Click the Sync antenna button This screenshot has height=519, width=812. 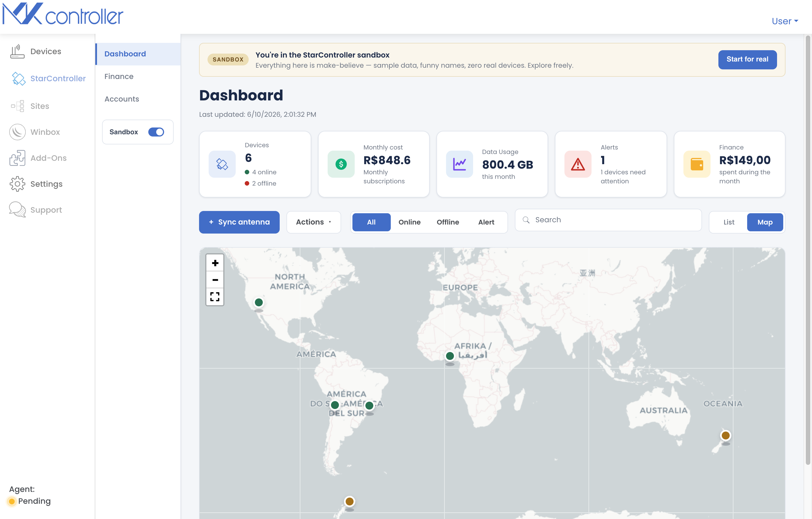(239, 222)
